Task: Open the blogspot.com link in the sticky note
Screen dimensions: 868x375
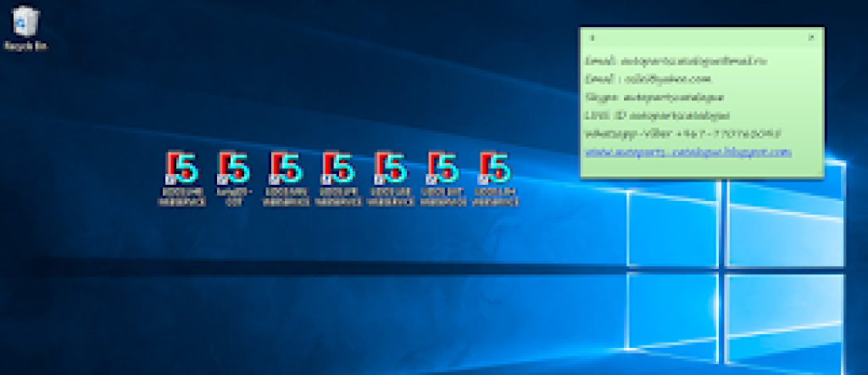Action: [x=688, y=152]
